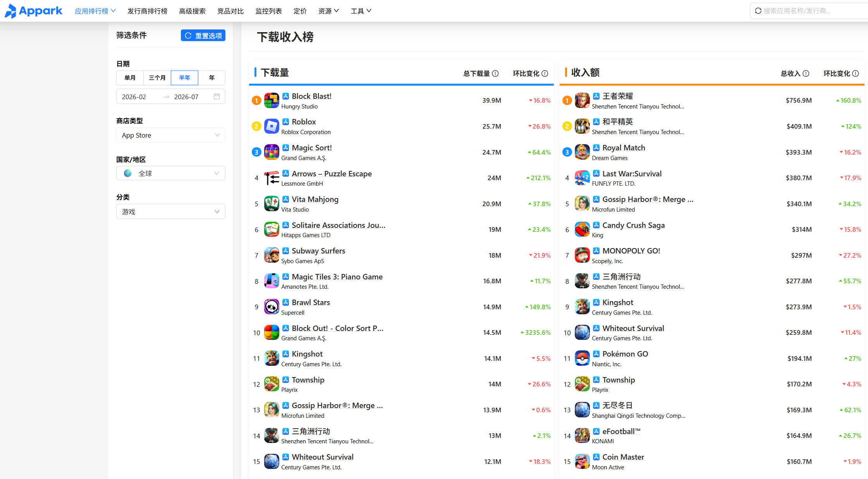Open the Subway Surfers app icon
The width and height of the screenshot is (868, 479).
(x=272, y=255)
